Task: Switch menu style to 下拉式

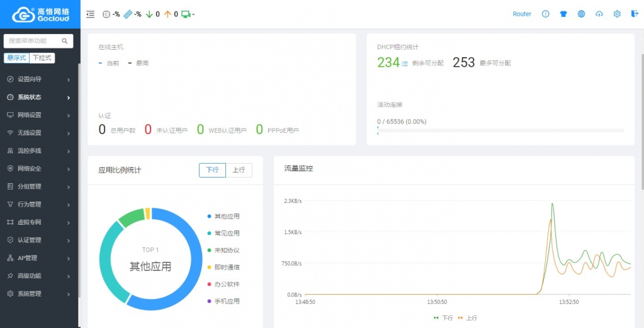Action: [x=42, y=58]
